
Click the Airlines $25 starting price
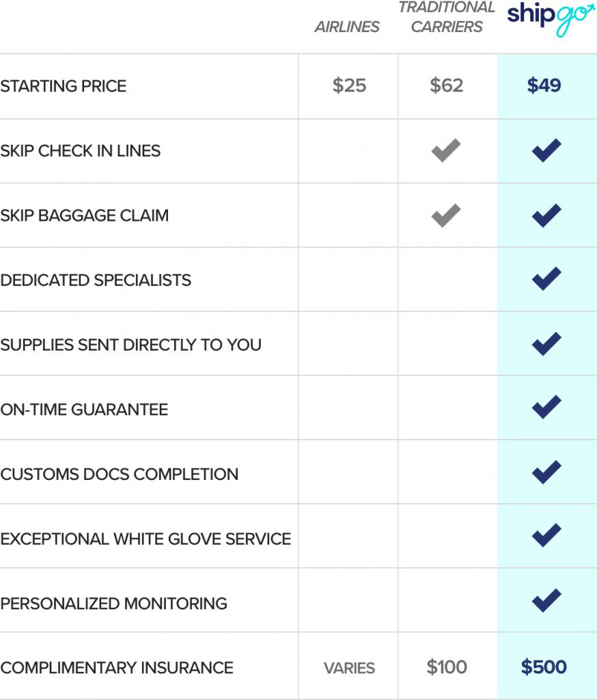(x=349, y=85)
